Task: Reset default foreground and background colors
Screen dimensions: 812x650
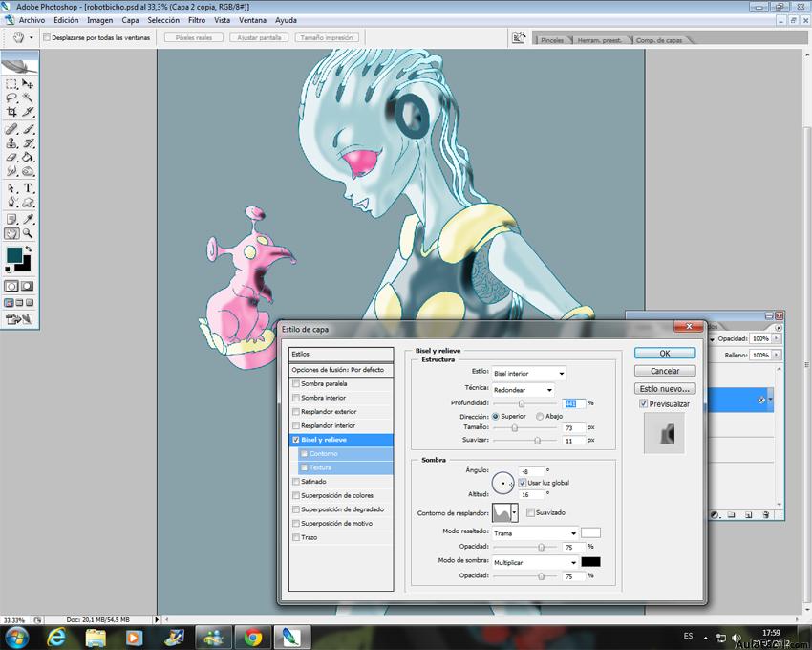Action: 8,270
